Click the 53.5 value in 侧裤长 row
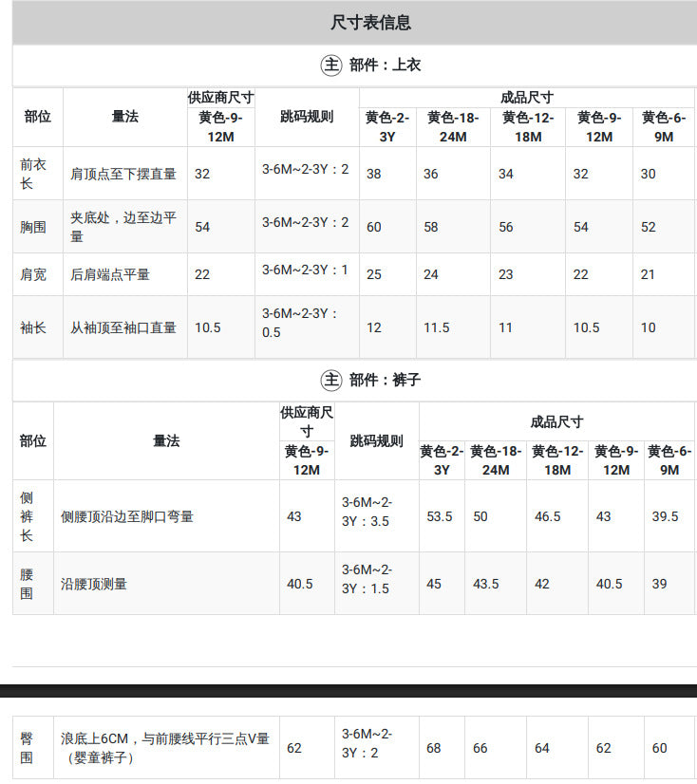This screenshot has height=784, width=697. tap(440, 516)
